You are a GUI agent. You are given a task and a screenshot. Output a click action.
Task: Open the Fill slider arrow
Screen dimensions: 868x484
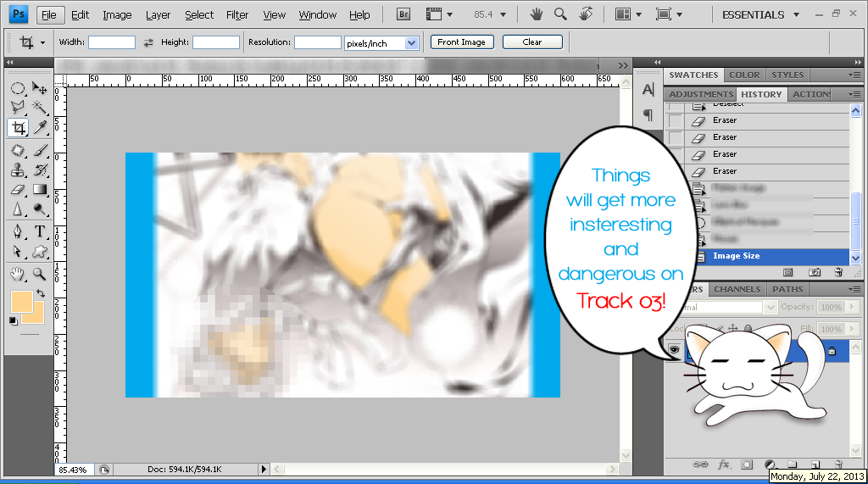pos(851,328)
